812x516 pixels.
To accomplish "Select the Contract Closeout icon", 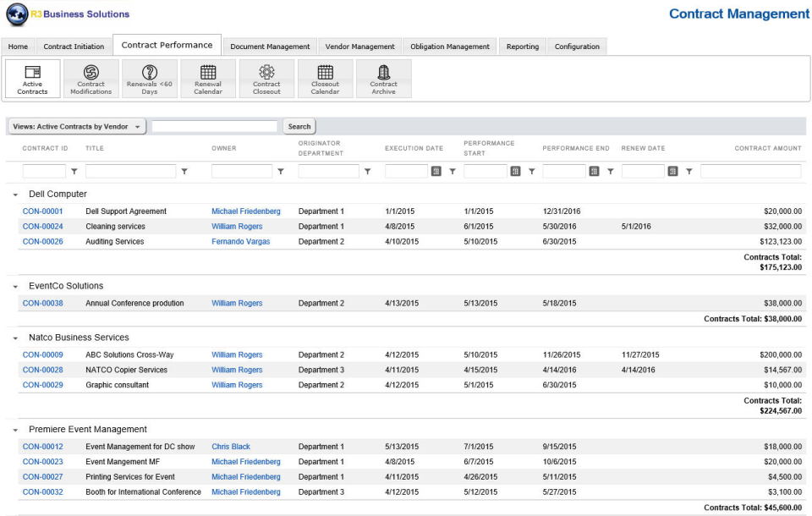I will click(x=267, y=79).
